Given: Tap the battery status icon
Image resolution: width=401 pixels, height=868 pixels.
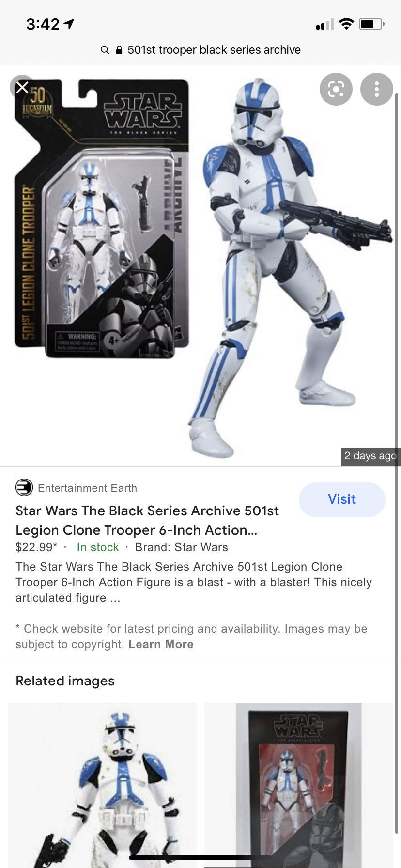Looking at the screenshot, I should tap(371, 24).
